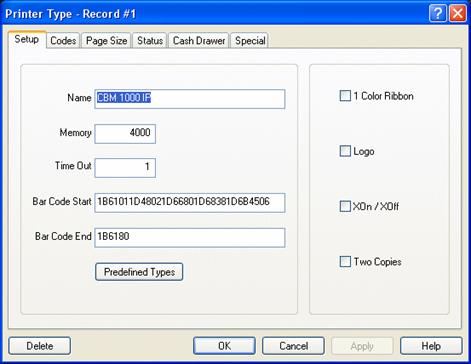
Task: Click the Bar Code End field
Action: point(190,238)
